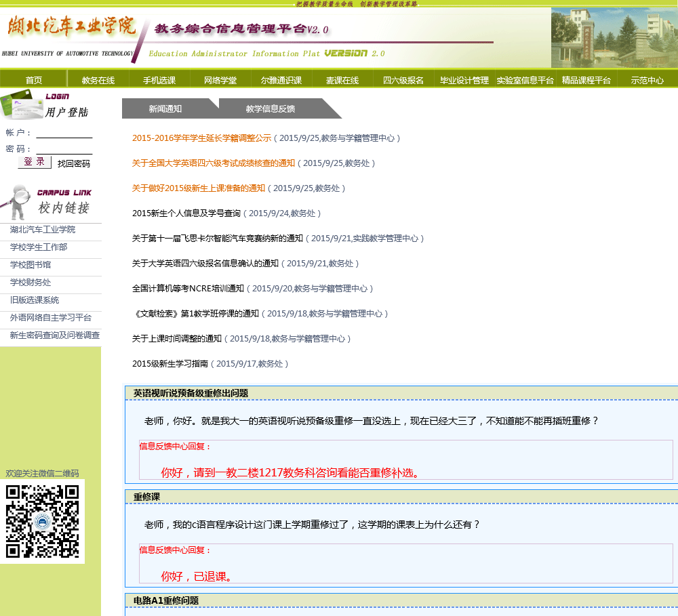
Task: Click the 找回密码 link
Action: (x=73, y=163)
